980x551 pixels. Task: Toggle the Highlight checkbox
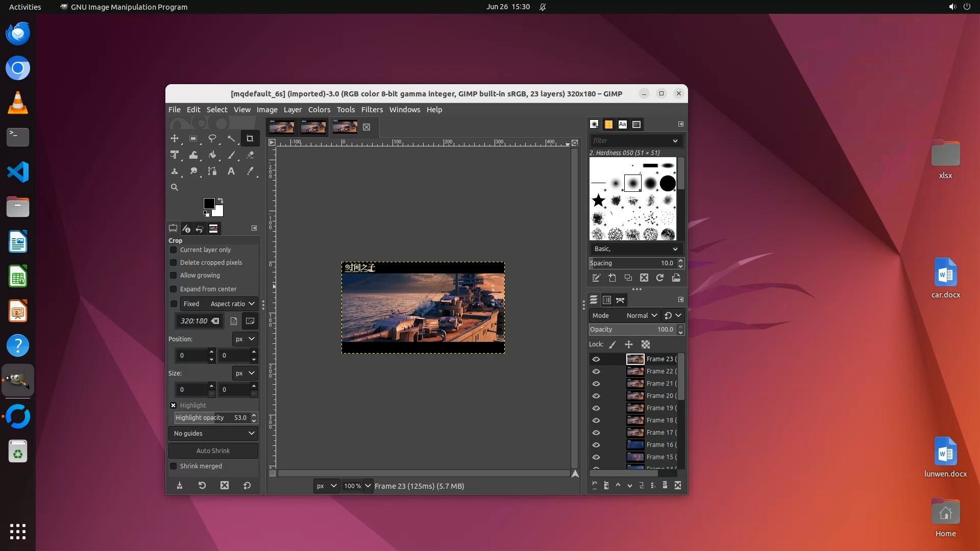(x=174, y=405)
